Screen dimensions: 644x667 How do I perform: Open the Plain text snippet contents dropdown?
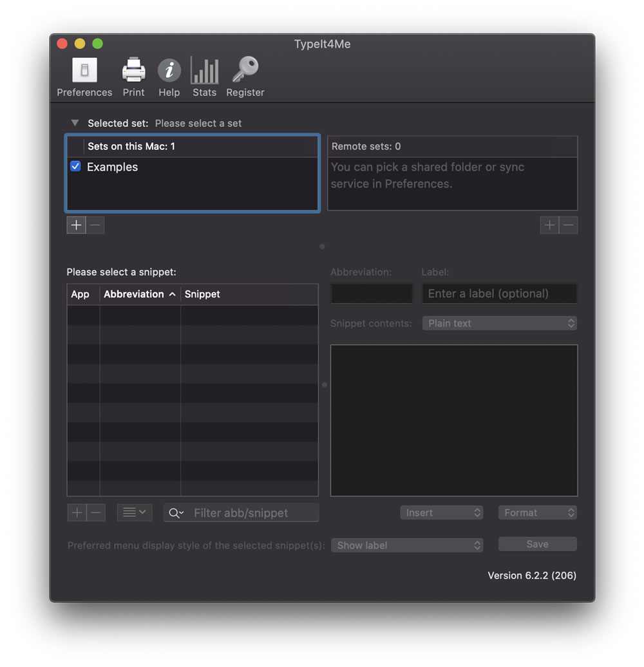(499, 323)
